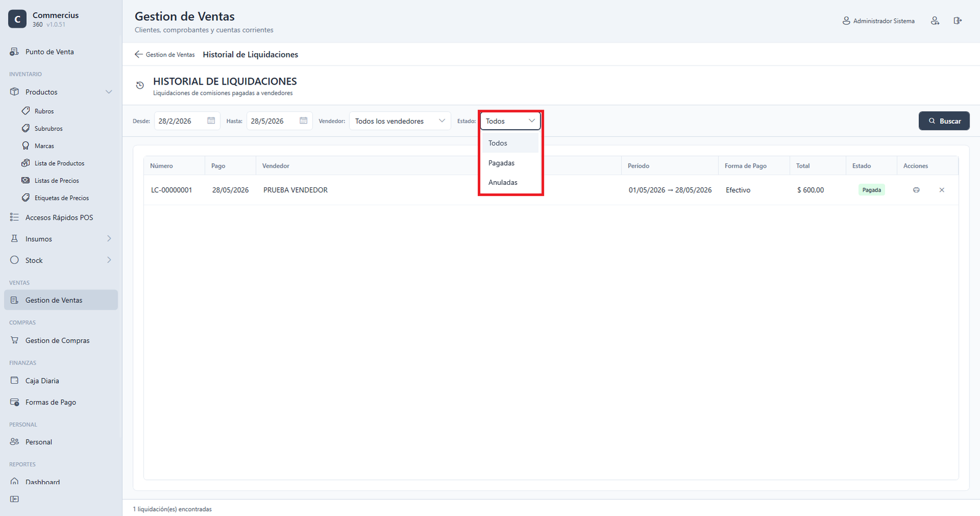Select Todos in Estado list
The height and width of the screenshot is (516, 980).
(510, 143)
